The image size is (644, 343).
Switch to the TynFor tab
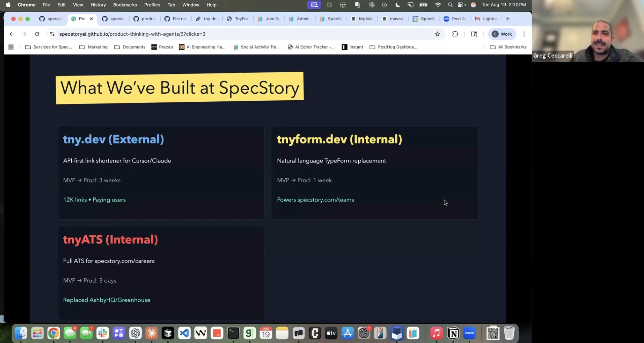[x=238, y=19]
